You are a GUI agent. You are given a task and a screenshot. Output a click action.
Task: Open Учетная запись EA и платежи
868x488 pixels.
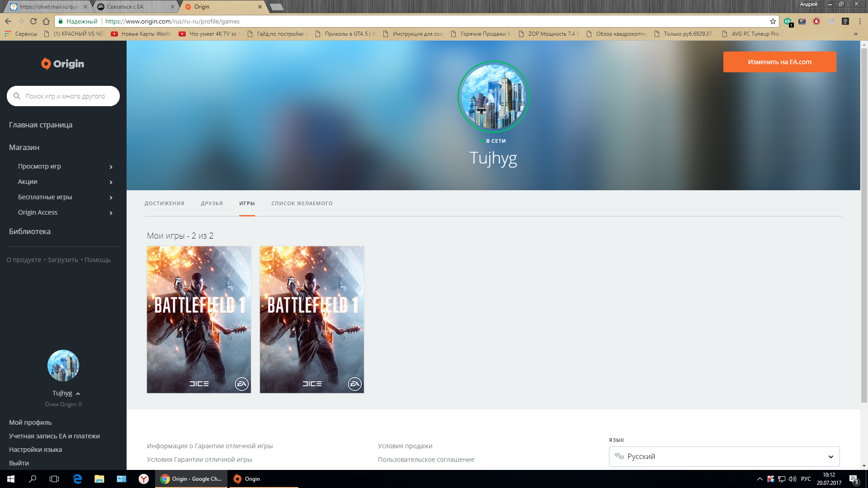click(x=54, y=436)
